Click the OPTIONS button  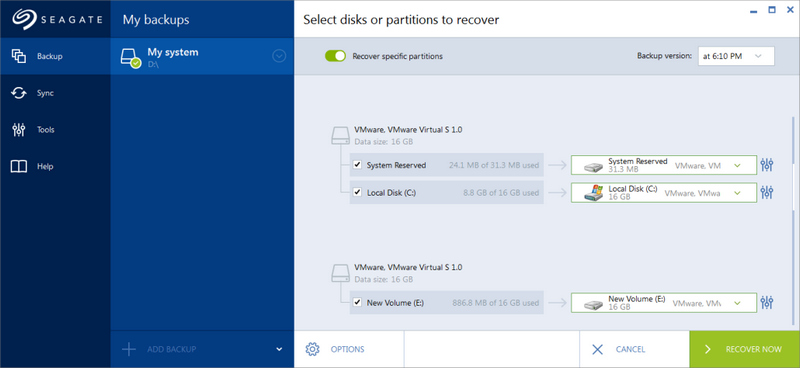(349, 349)
